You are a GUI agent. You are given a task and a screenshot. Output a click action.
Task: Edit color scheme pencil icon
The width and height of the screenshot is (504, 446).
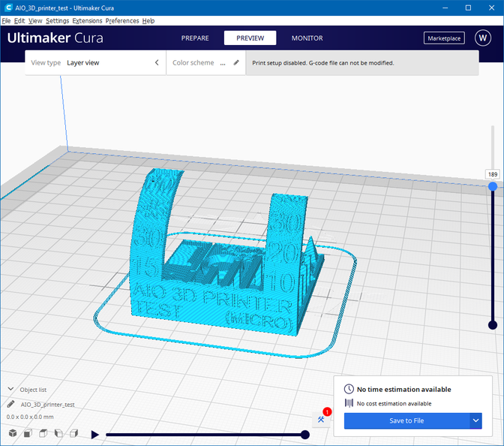[236, 63]
